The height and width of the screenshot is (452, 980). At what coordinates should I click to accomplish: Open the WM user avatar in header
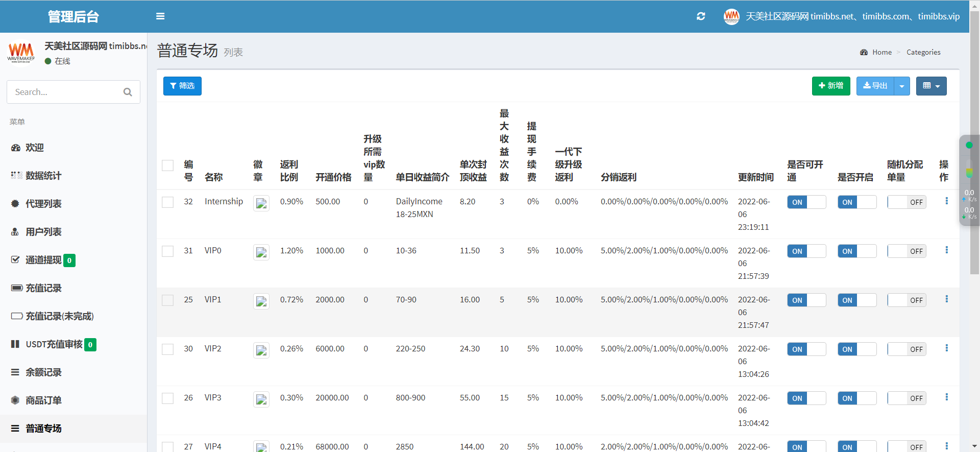tap(731, 16)
